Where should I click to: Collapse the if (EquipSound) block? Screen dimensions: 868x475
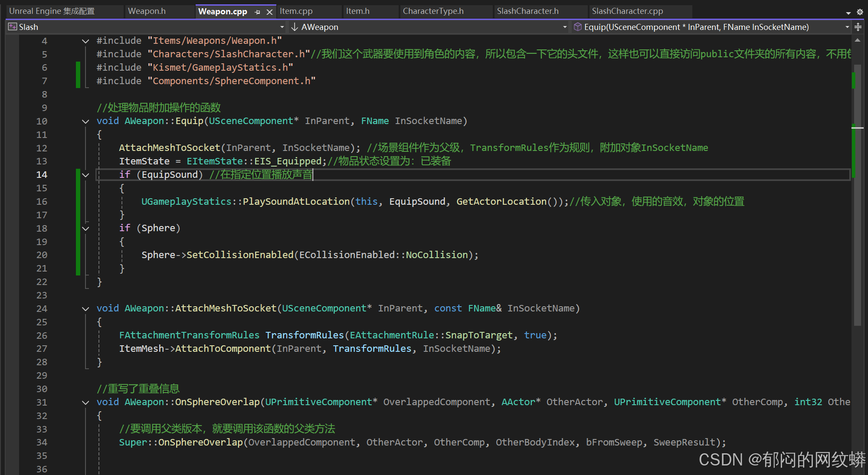(85, 175)
